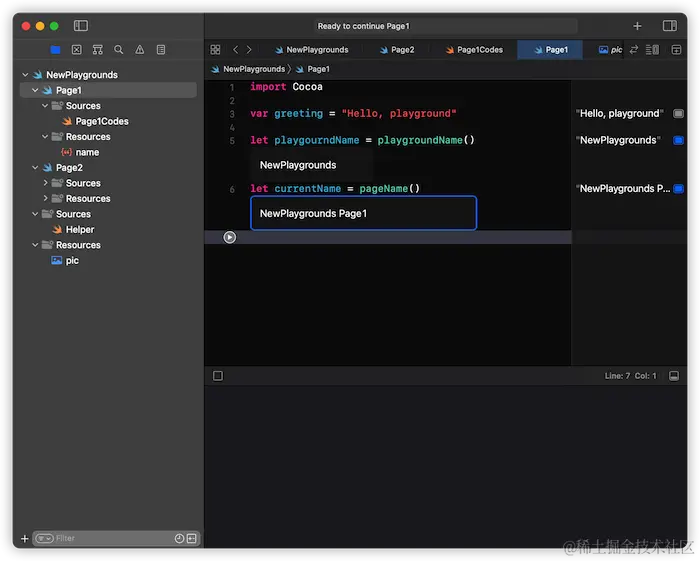The image size is (700, 561).
Task: Open the editor options lines icon
Action: pyautogui.click(x=652, y=50)
